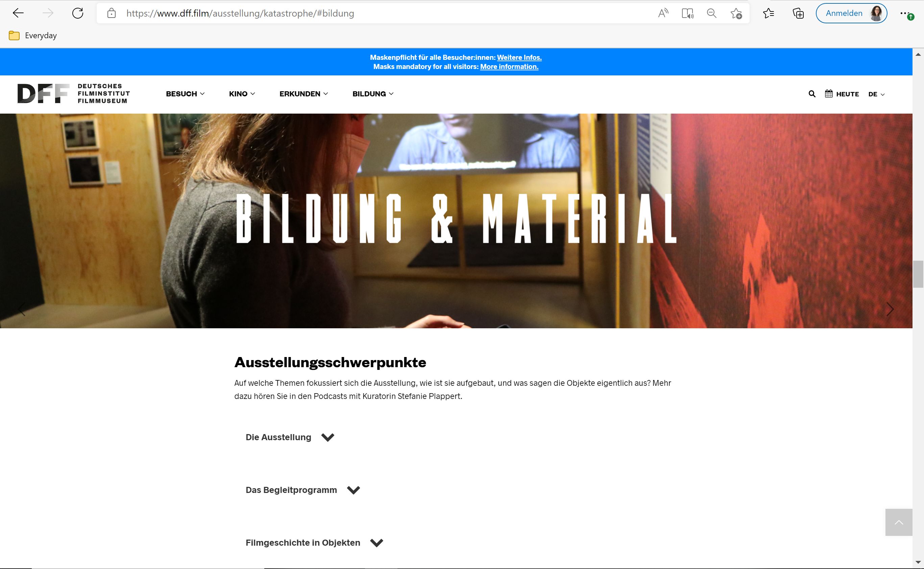Expand the Das Begleitprogramm accordion

point(303,490)
